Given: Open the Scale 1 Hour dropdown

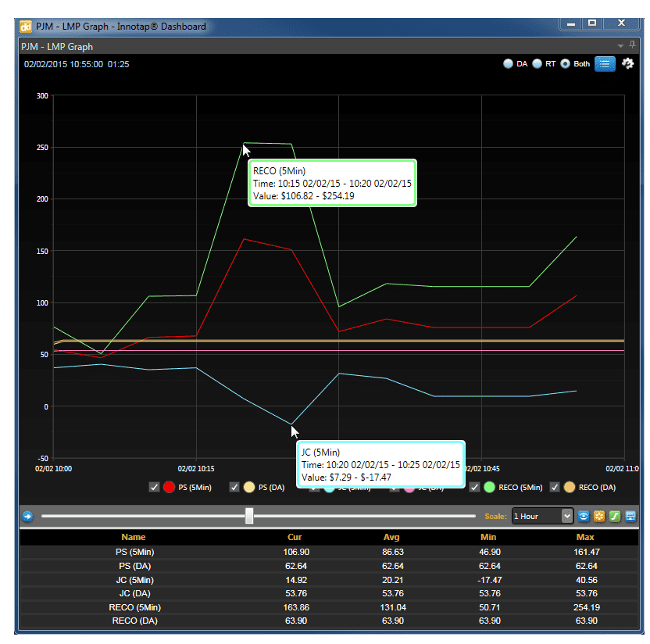Looking at the screenshot, I should pos(543,517).
